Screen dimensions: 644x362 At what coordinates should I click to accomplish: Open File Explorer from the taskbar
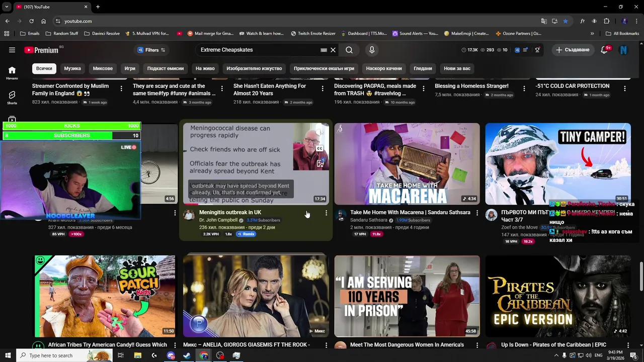point(137,355)
